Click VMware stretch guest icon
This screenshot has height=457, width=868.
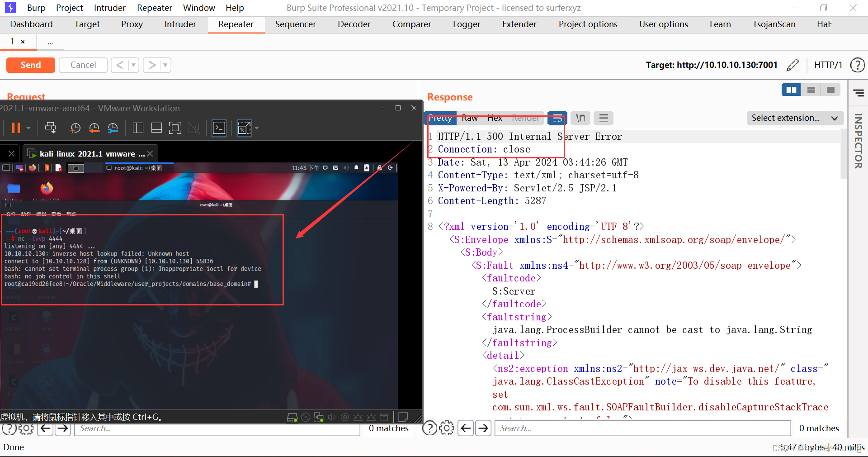244,129
